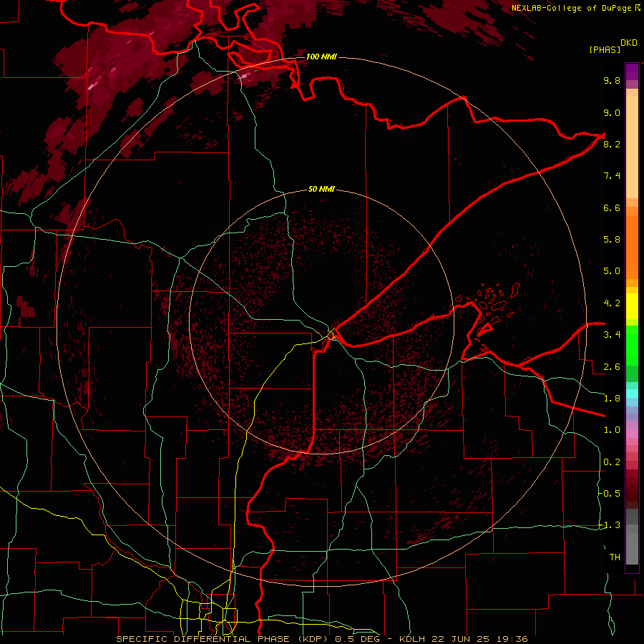Click the DKD [PHAS] color scale header
This screenshot has height=644, width=644.
pyautogui.click(x=613, y=47)
